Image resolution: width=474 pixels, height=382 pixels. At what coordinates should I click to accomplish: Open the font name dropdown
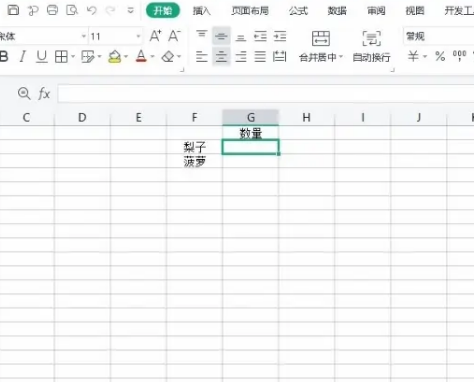point(84,36)
